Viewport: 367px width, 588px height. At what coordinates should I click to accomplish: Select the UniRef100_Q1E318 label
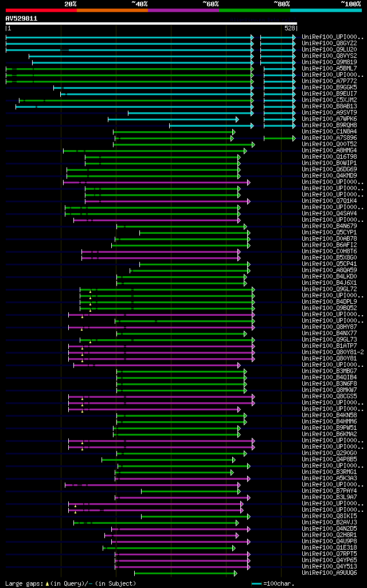330,547
